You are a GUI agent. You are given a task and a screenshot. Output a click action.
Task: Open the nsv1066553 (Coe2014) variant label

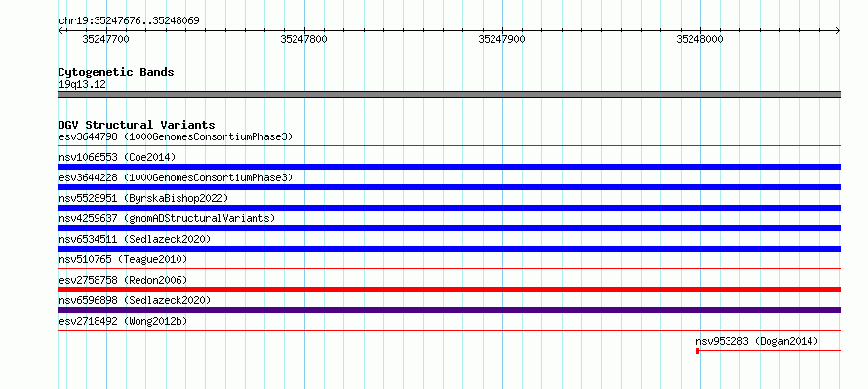click(x=117, y=157)
